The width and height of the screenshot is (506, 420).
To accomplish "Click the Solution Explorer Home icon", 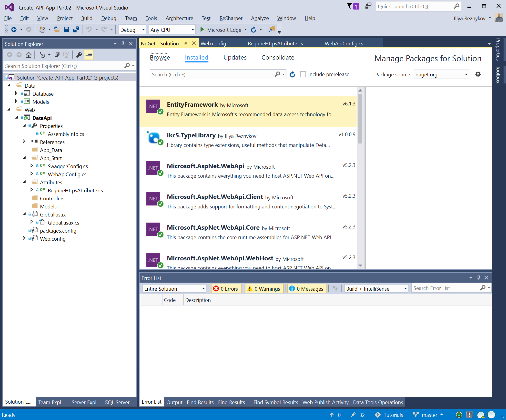I will tap(29, 55).
